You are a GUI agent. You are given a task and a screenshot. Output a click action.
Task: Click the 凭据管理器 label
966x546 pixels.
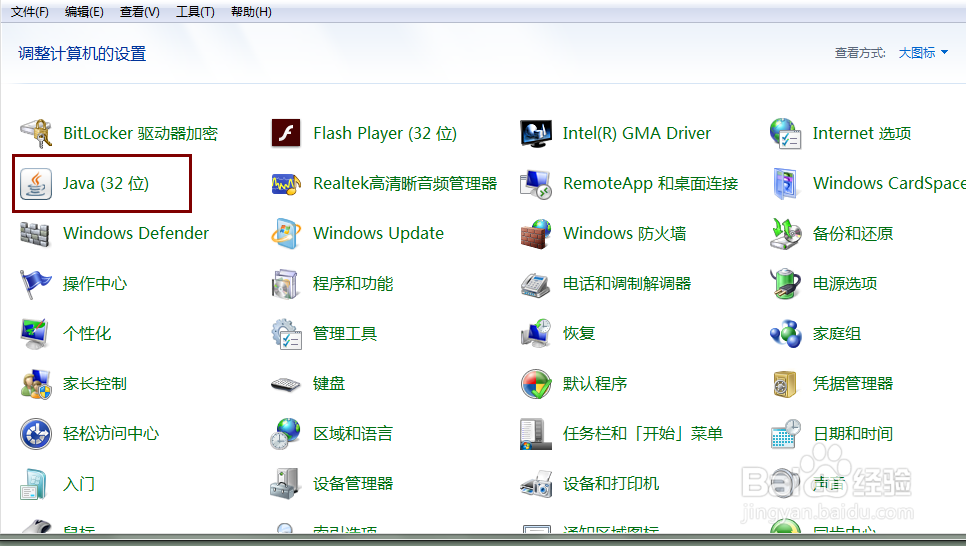click(853, 384)
